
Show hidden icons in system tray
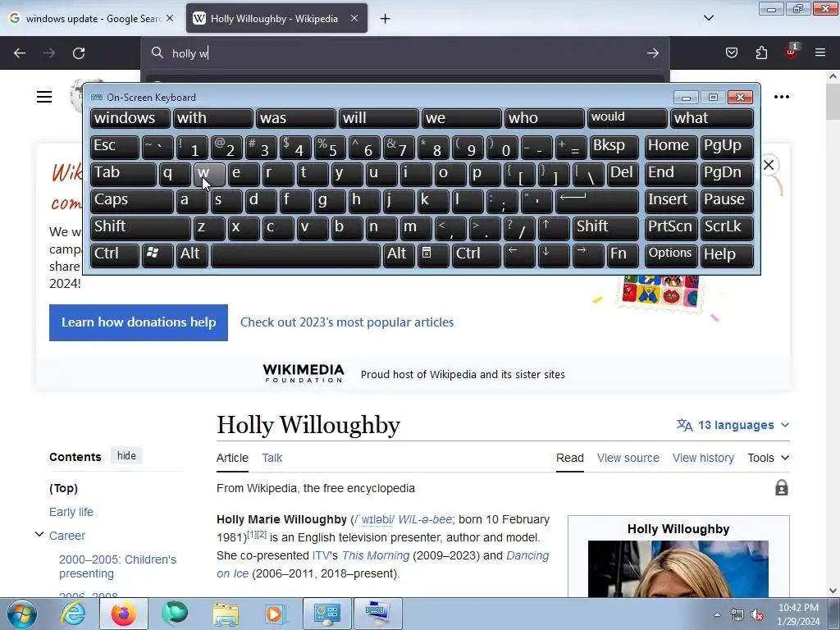coord(717,614)
